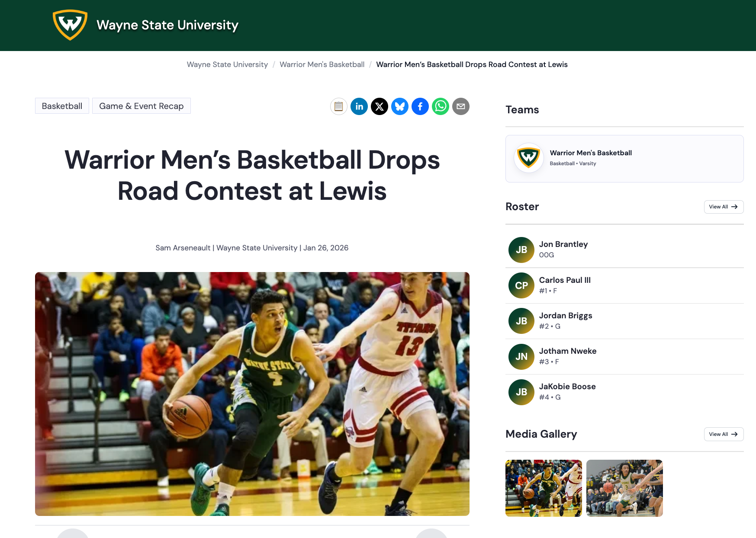Share the article on Bluesky

click(400, 106)
